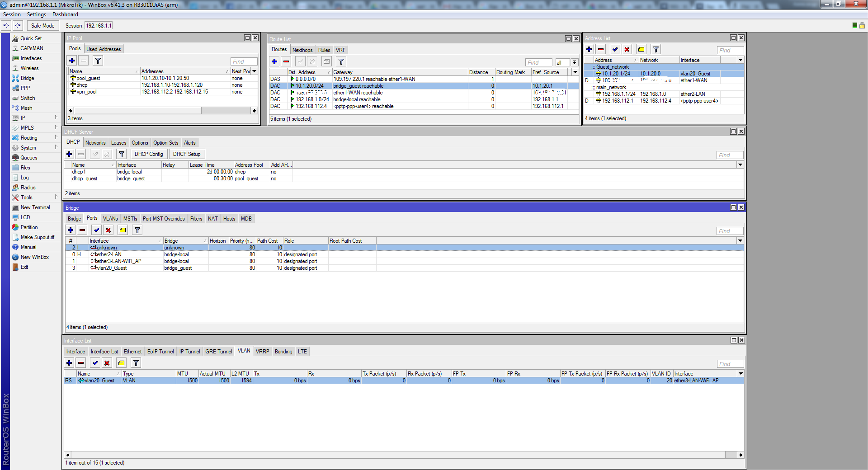
Task: Click the Exit sidebar entry
Action: [x=24, y=267]
